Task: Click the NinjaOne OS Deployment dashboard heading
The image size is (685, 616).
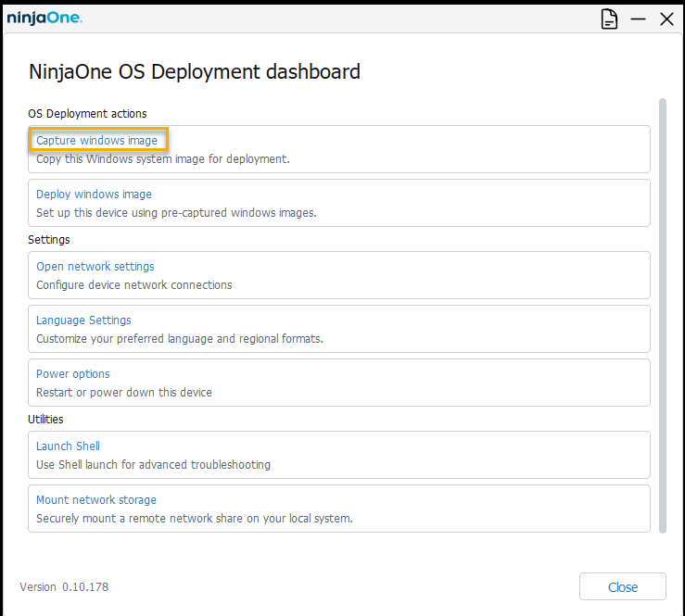Action: (195, 71)
